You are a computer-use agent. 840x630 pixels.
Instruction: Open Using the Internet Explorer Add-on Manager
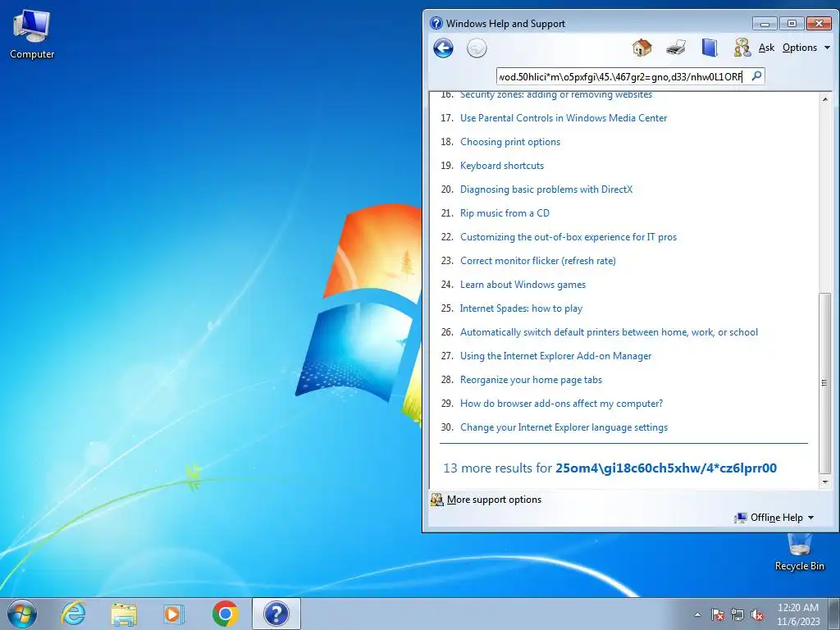pos(556,356)
